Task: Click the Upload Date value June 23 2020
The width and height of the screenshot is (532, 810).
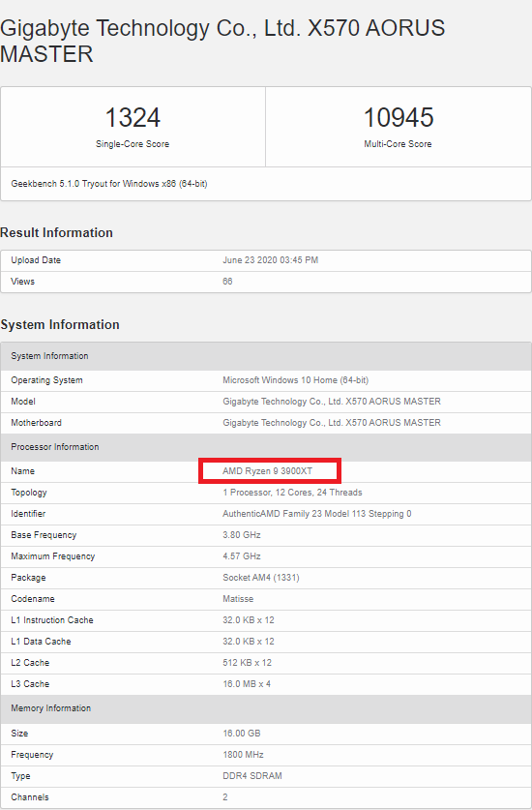Action: [x=270, y=260]
